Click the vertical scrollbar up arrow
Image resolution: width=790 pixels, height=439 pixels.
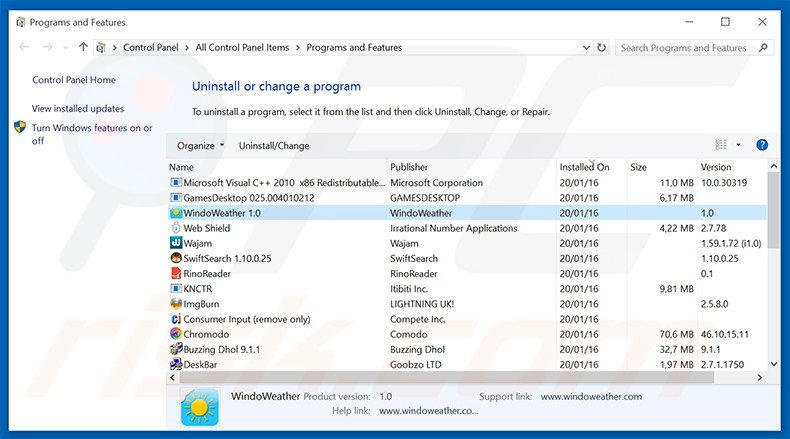pos(774,166)
